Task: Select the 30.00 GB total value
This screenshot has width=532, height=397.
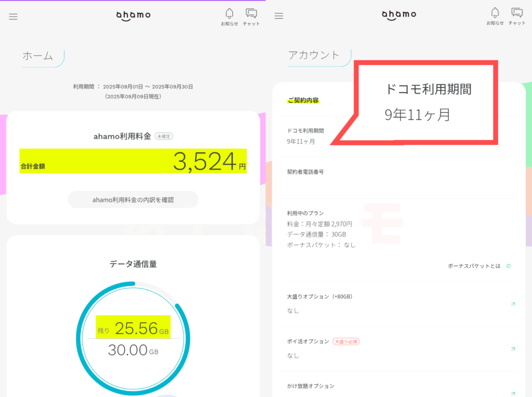Action: (133, 350)
